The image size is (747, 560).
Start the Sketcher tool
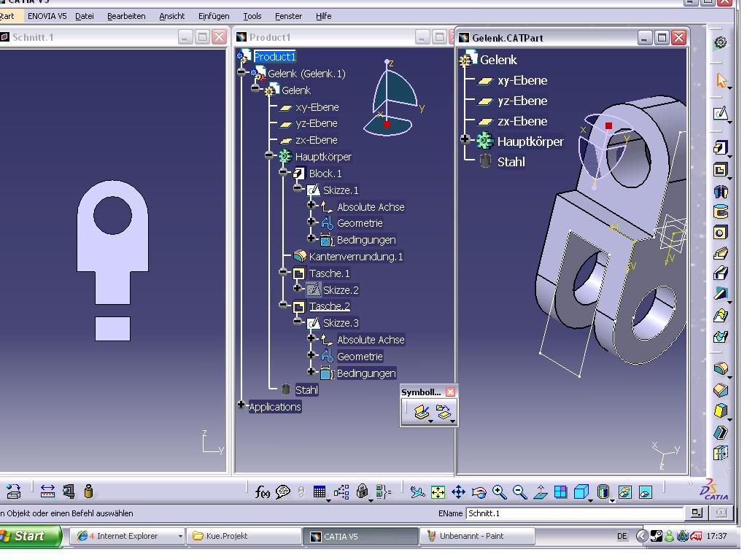coord(720,113)
